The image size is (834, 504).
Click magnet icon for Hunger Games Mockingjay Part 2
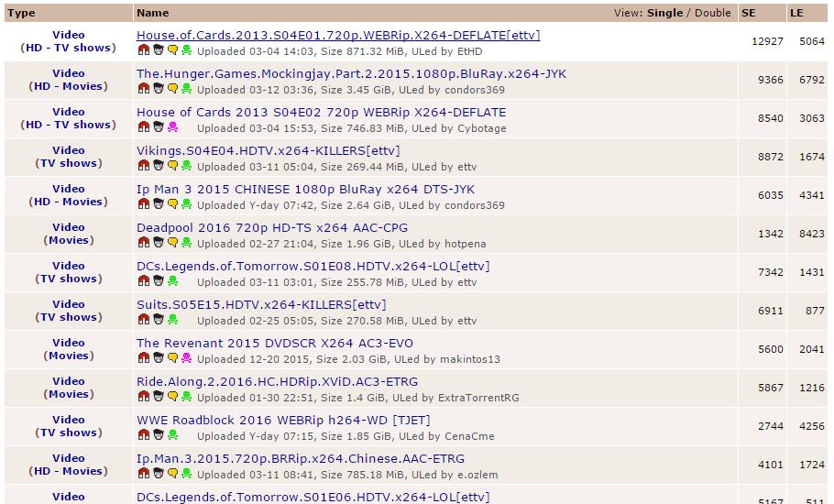(144, 88)
